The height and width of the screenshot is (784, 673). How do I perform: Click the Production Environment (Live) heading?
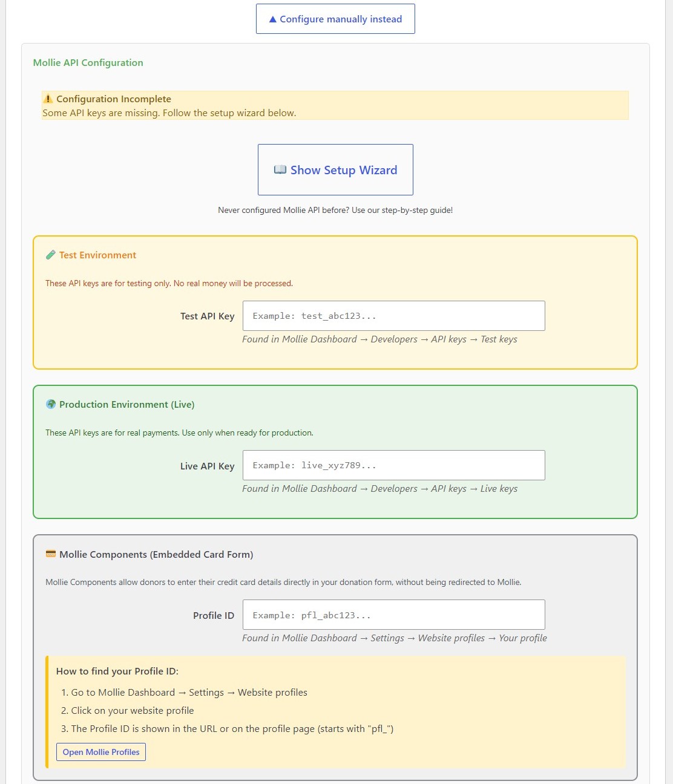tap(127, 404)
